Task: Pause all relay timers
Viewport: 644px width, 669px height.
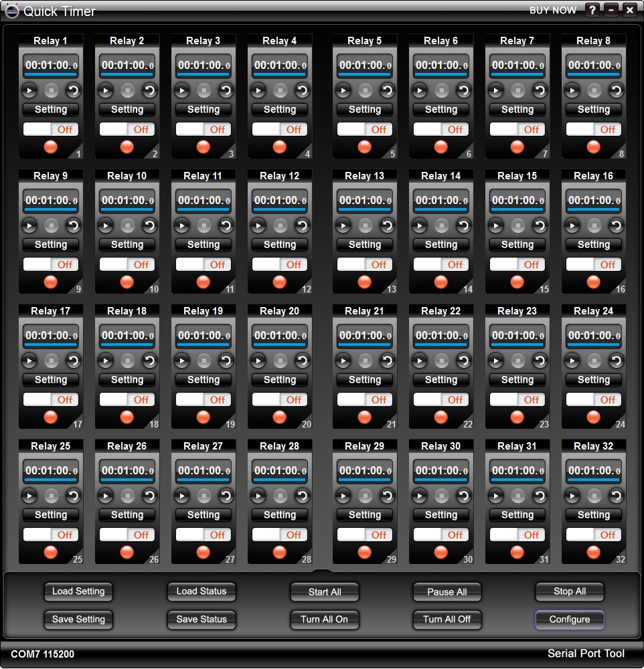Action: 447,592
